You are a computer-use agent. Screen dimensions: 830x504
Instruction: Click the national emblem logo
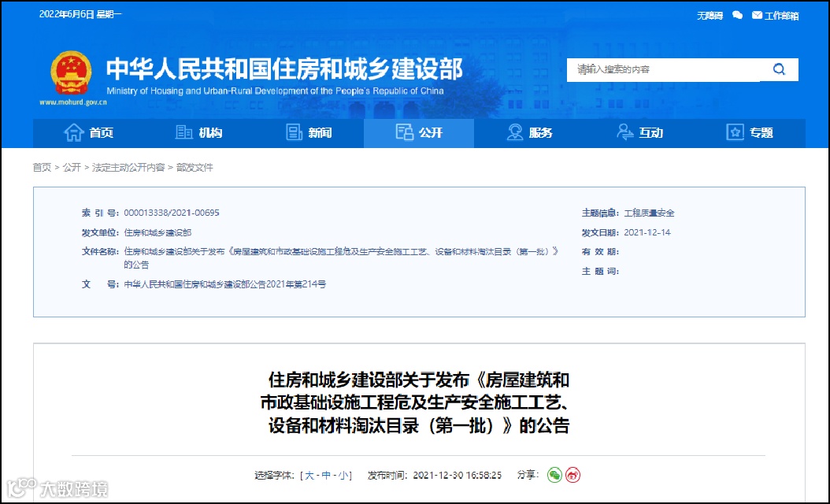[x=71, y=73]
